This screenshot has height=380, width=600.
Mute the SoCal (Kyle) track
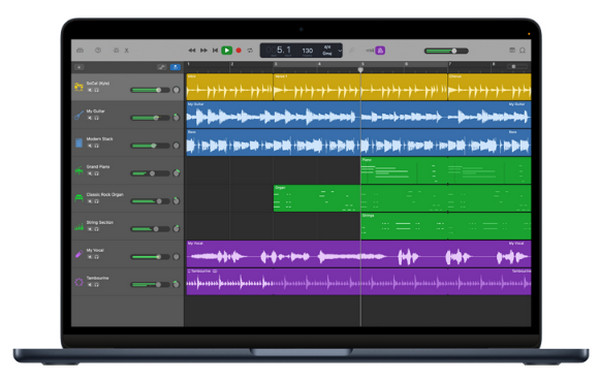pyautogui.click(x=90, y=90)
